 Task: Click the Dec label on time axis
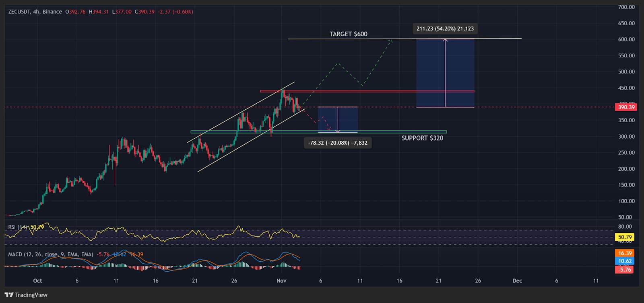pyautogui.click(x=517, y=280)
